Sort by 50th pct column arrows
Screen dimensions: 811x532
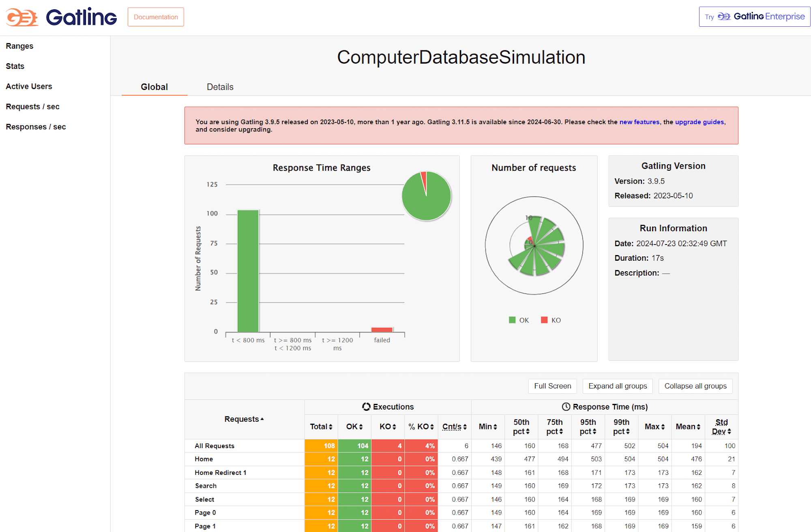click(528, 432)
